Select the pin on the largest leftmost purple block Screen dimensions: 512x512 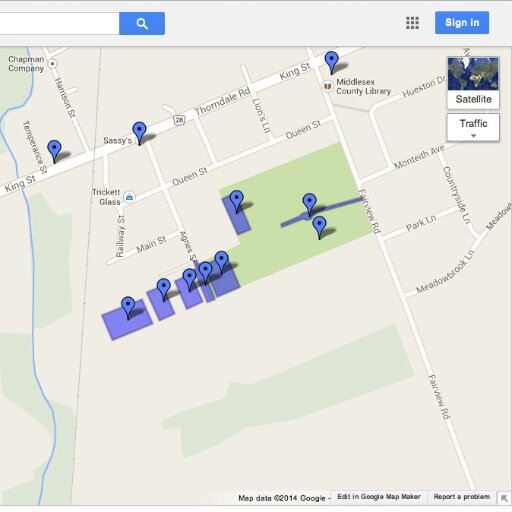coord(128,308)
